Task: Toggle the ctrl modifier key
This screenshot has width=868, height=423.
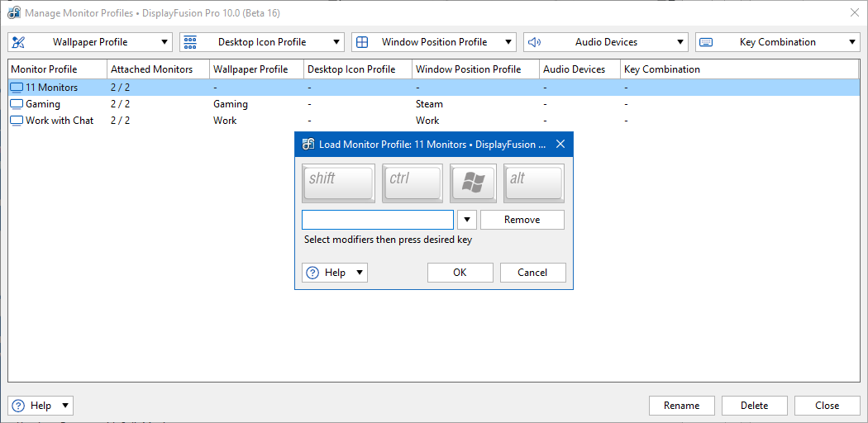Action: point(413,183)
